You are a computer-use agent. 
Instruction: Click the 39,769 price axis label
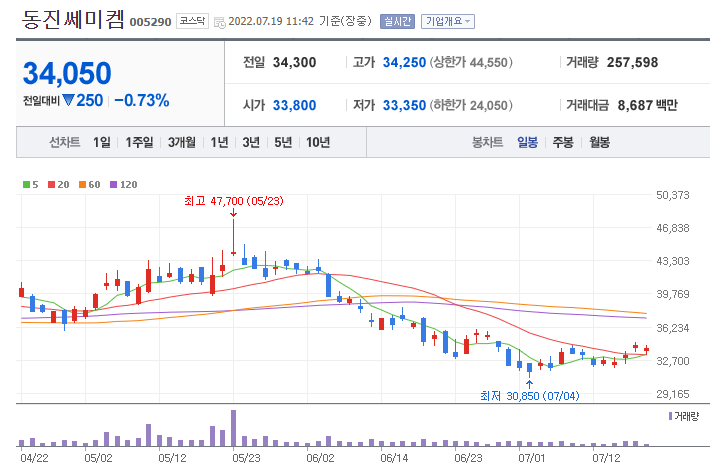[x=673, y=294]
